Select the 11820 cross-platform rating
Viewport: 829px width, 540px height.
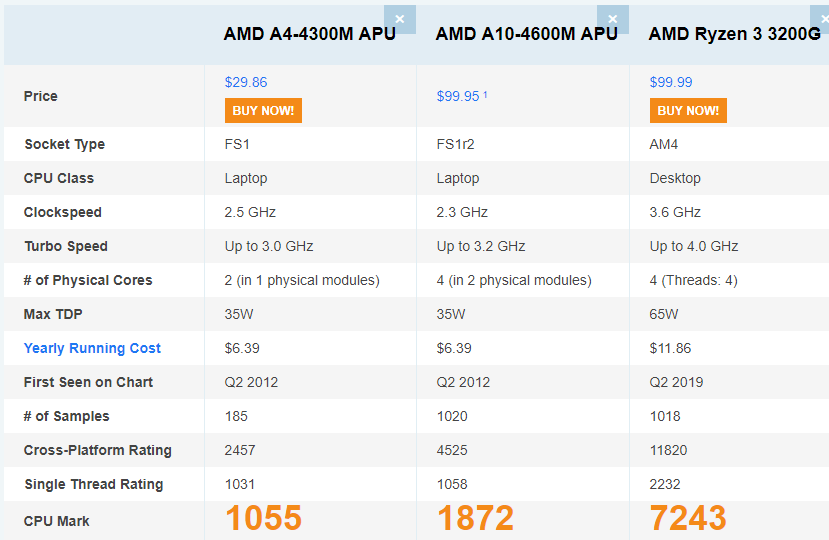668,450
